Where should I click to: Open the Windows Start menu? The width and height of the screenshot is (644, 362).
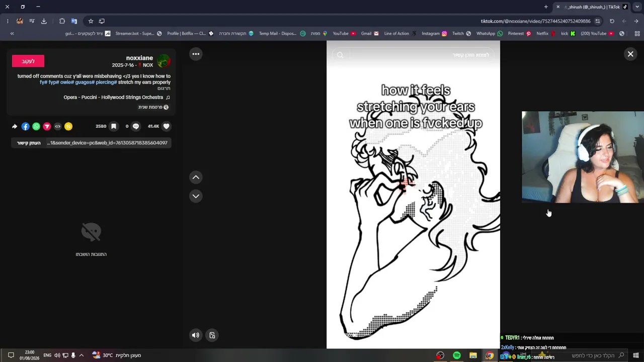[x=636, y=355]
